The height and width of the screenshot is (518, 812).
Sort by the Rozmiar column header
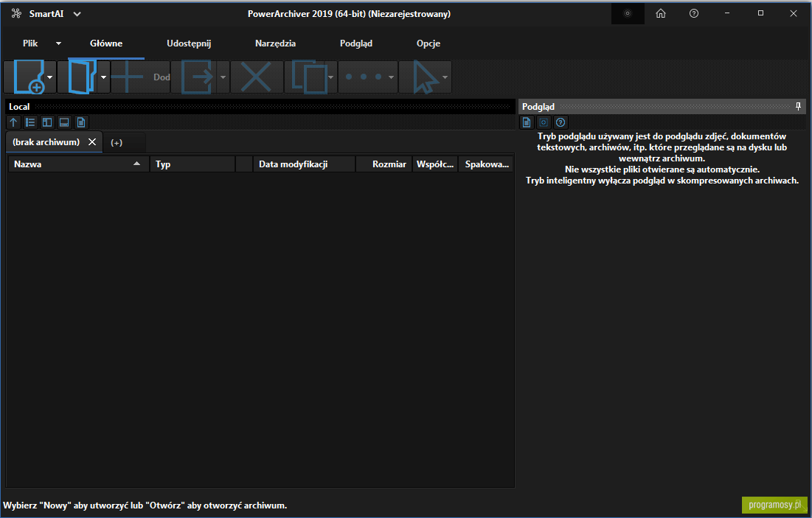[x=384, y=164]
